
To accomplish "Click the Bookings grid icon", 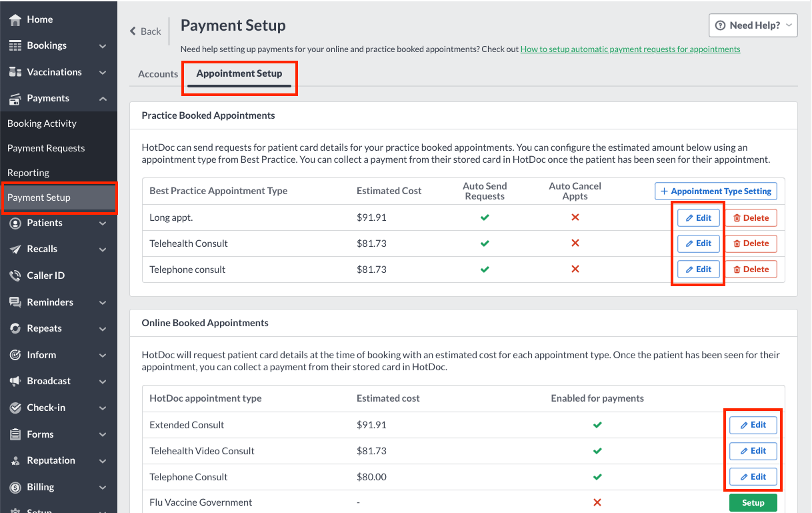I will point(15,45).
